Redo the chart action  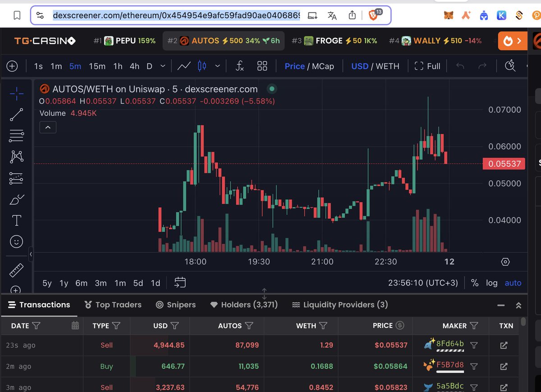(x=482, y=66)
